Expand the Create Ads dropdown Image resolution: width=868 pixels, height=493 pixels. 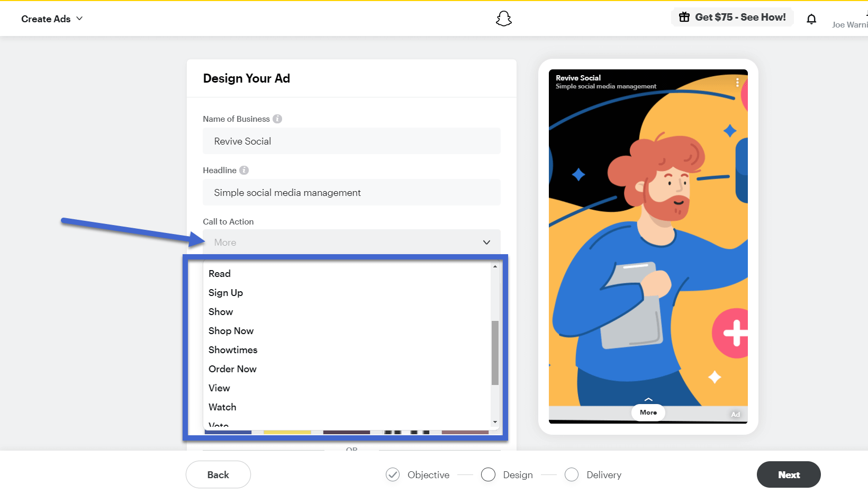(52, 19)
